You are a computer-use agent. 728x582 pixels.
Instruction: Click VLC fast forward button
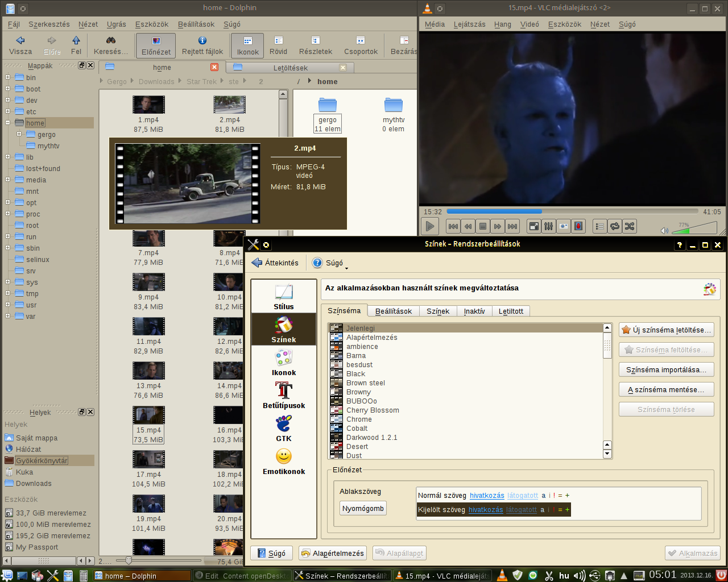(498, 226)
